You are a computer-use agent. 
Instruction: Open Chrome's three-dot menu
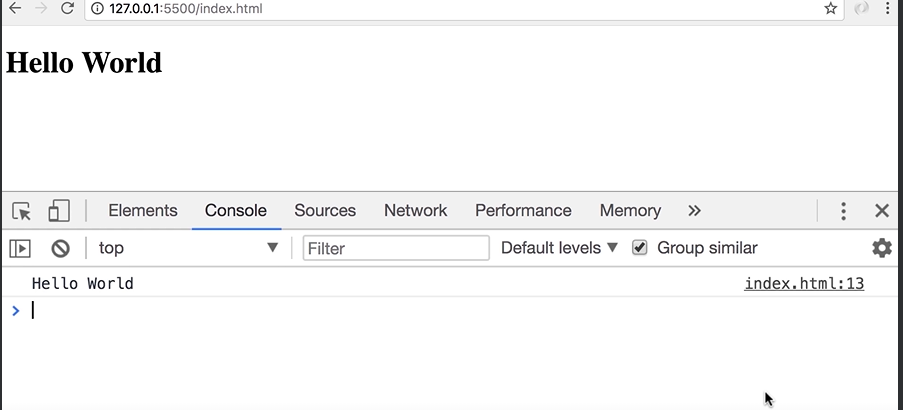click(887, 8)
